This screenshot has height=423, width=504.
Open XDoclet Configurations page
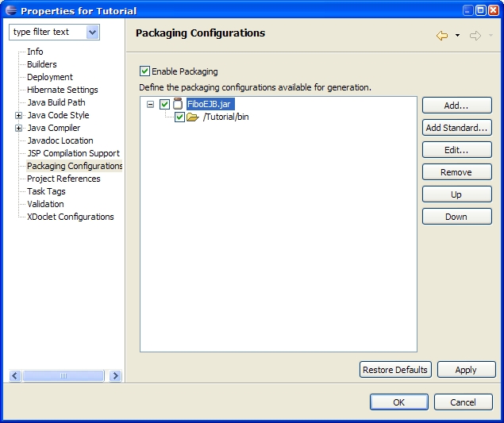coord(71,217)
